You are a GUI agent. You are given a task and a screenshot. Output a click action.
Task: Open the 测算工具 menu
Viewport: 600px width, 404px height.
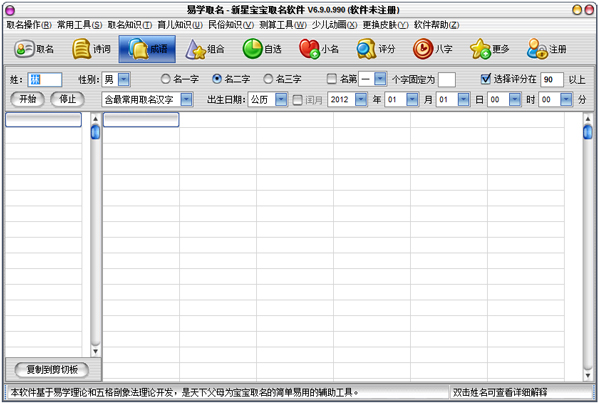(x=283, y=25)
